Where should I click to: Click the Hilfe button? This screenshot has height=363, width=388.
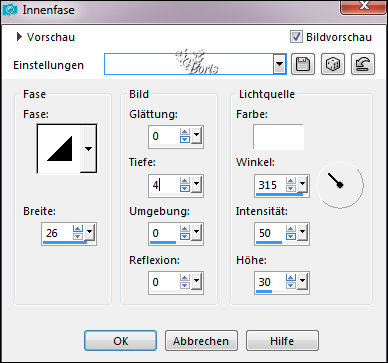282,341
